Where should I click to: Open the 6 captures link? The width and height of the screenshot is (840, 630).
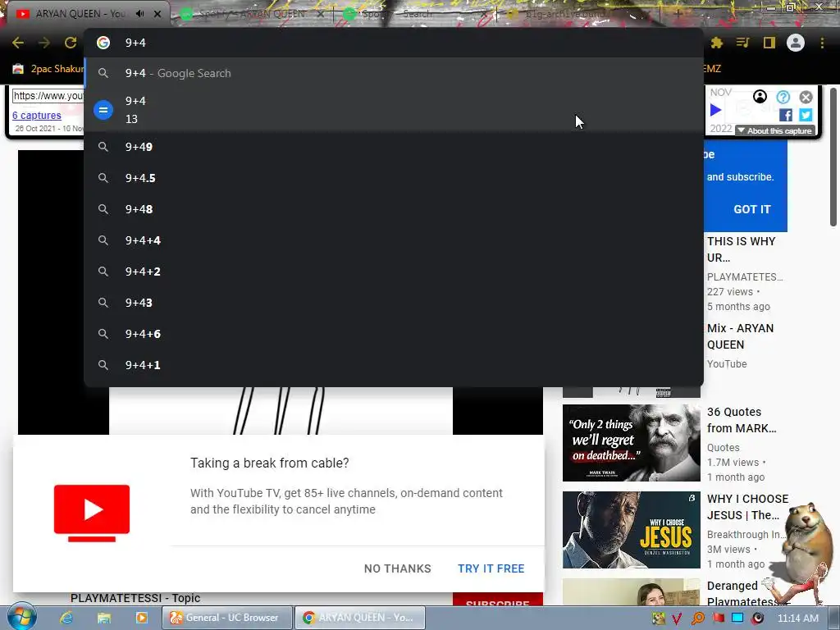[37, 115]
